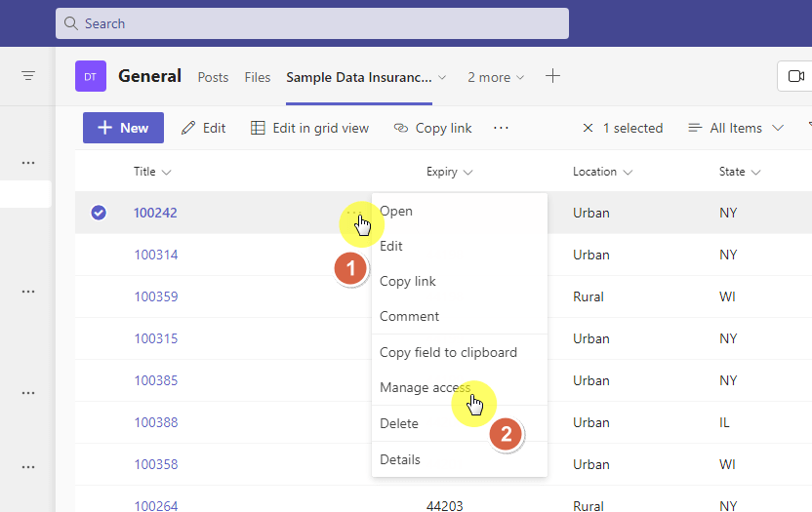Uncheck the selected row 100242 checkmark
Screen dimensions: 812x512
99,213
